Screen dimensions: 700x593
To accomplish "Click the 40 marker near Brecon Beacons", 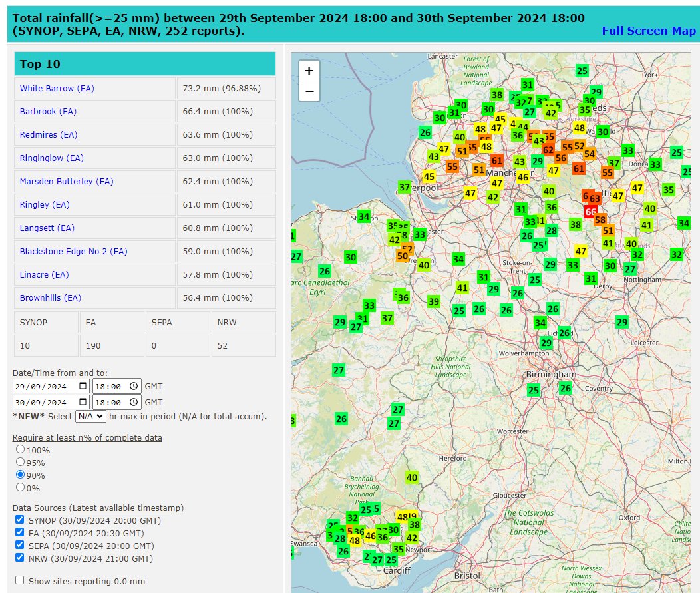I will coord(412,477).
